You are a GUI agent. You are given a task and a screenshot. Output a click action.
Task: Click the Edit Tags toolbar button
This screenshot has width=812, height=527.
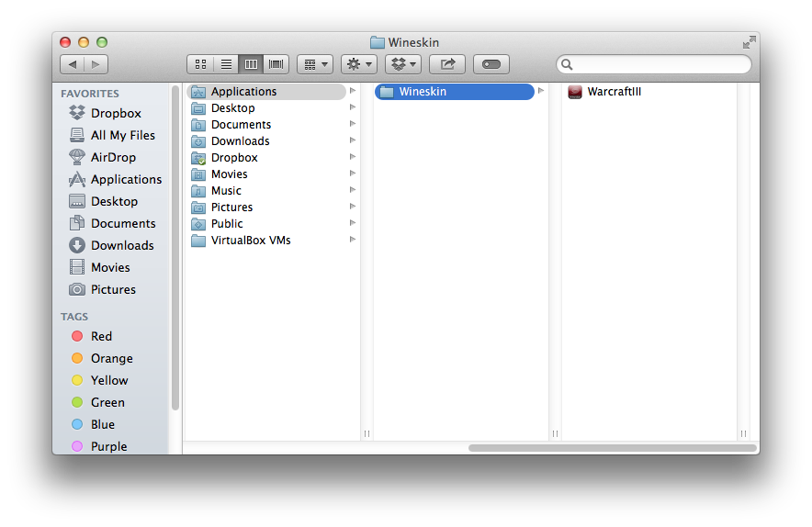click(491, 64)
